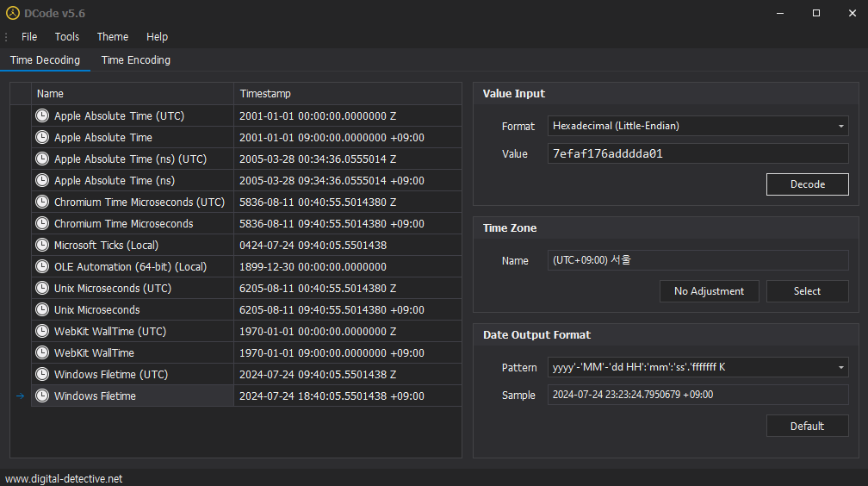Viewport: 868px width, 486px height.
Task: Click the clock icon beside Microsoft Ticks (Local)
Action: pos(42,245)
